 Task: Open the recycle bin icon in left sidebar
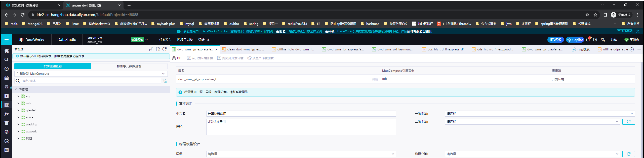coord(7,123)
